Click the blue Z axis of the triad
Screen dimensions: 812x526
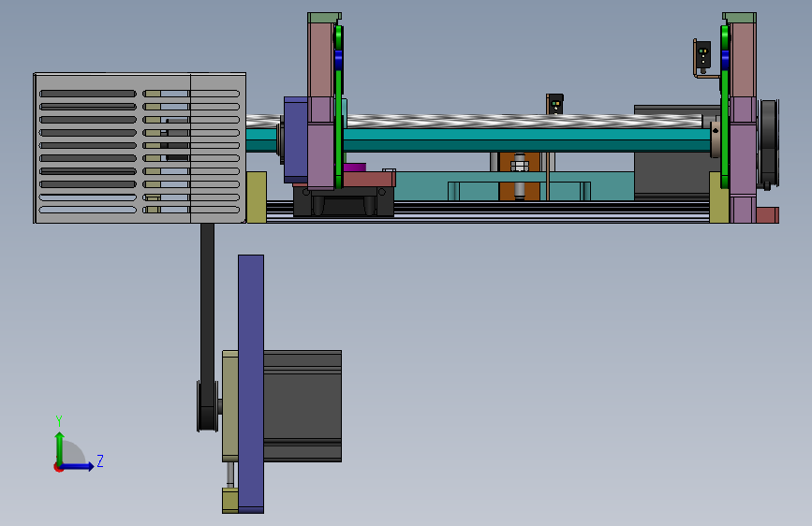tap(77, 466)
